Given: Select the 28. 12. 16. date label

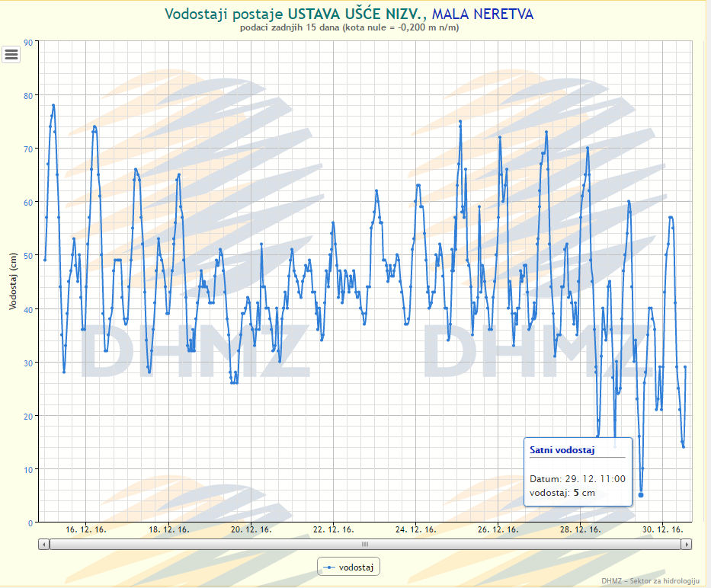Looking at the screenshot, I should pos(579,529).
